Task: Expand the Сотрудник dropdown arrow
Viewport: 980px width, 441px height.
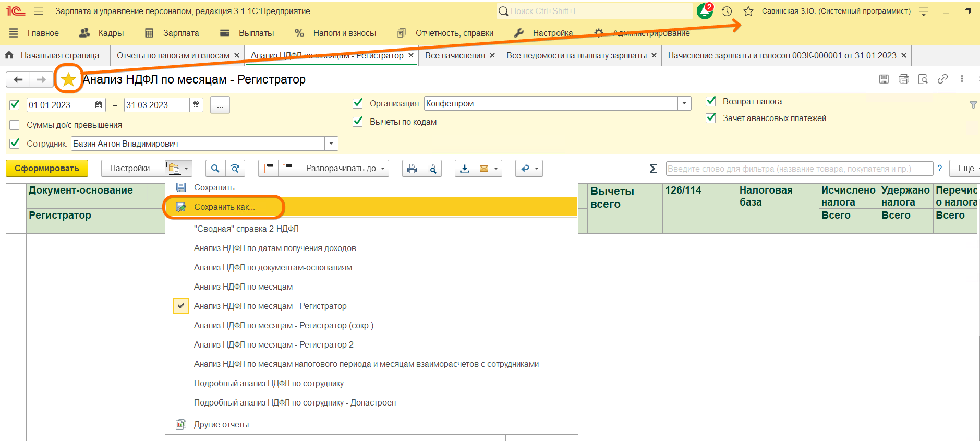Action: pyautogui.click(x=331, y=144)
